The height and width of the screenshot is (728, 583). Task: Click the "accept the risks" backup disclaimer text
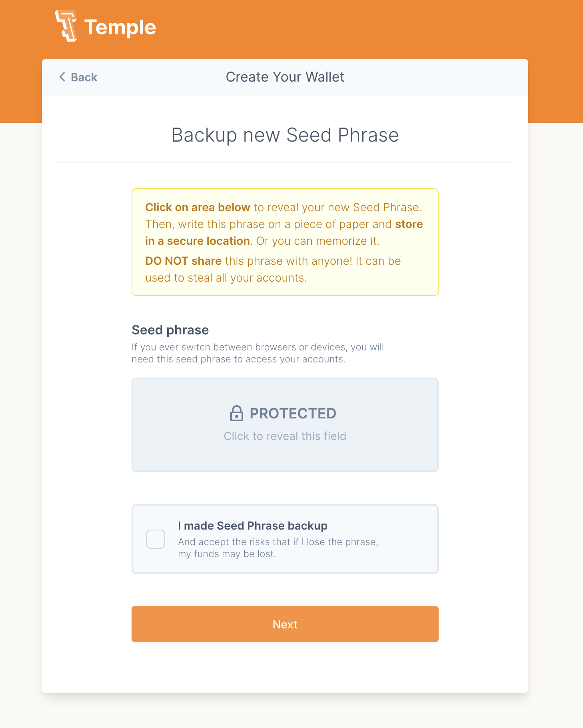pos(278,548)
